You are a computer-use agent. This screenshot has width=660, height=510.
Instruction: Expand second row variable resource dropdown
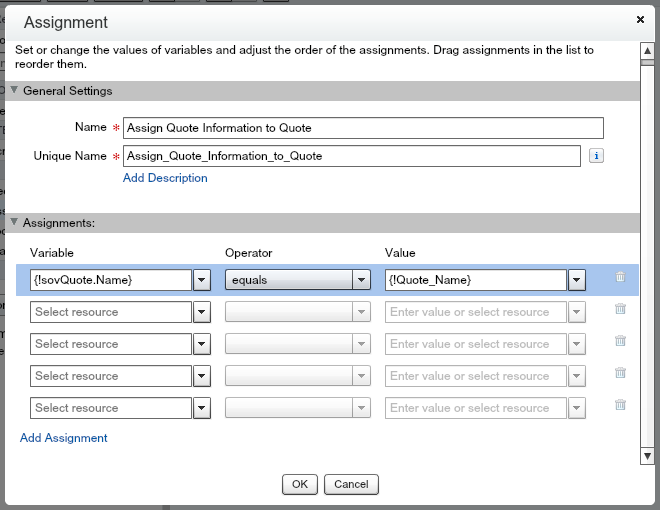pyautogui.click(x=201, y=312)
